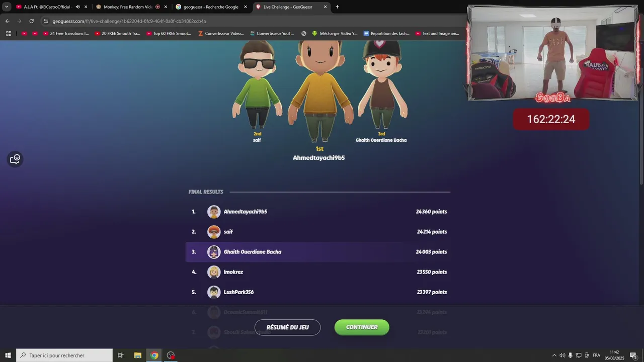Click '23 550 points' score text
The image size is (644, 362).
pyautogui.click(x=432, y=272)
